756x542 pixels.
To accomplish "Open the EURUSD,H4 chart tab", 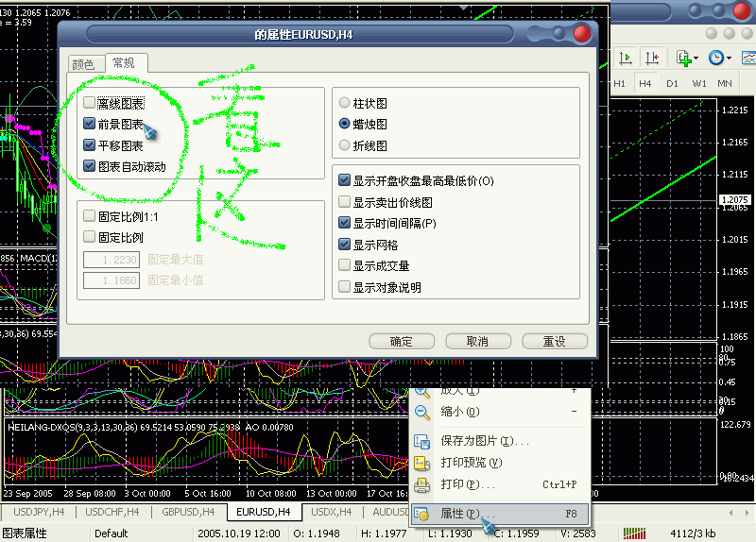I will 264,512.
